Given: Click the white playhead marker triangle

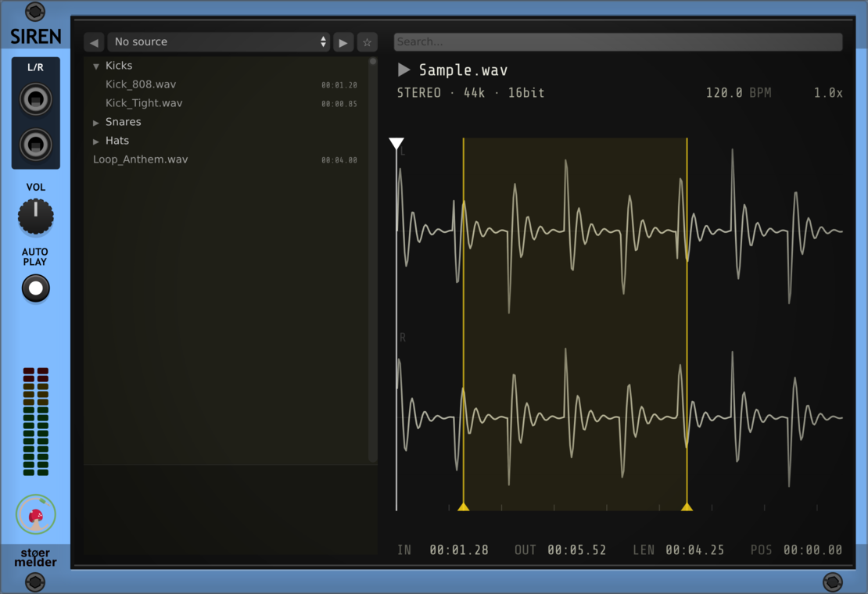Looking at the screenshot, I should 396,143.
